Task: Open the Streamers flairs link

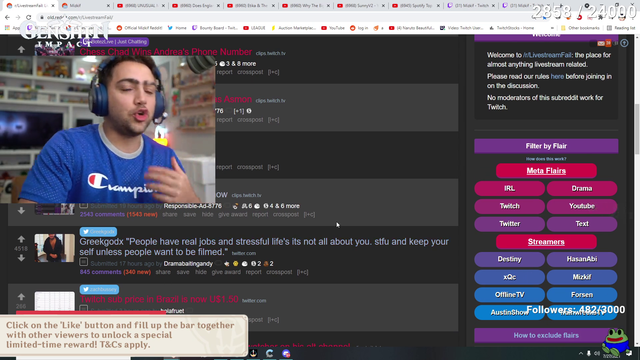Action: tap(546, 242)
